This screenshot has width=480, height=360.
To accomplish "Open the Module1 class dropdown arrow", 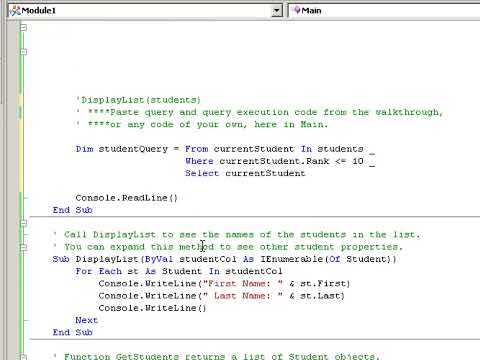I will (x=276, y=11).
